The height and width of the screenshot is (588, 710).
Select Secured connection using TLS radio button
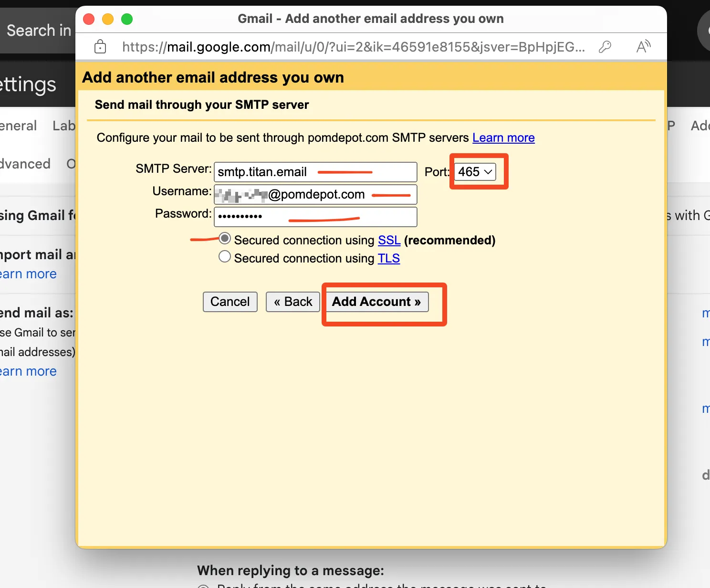point(225,257)
